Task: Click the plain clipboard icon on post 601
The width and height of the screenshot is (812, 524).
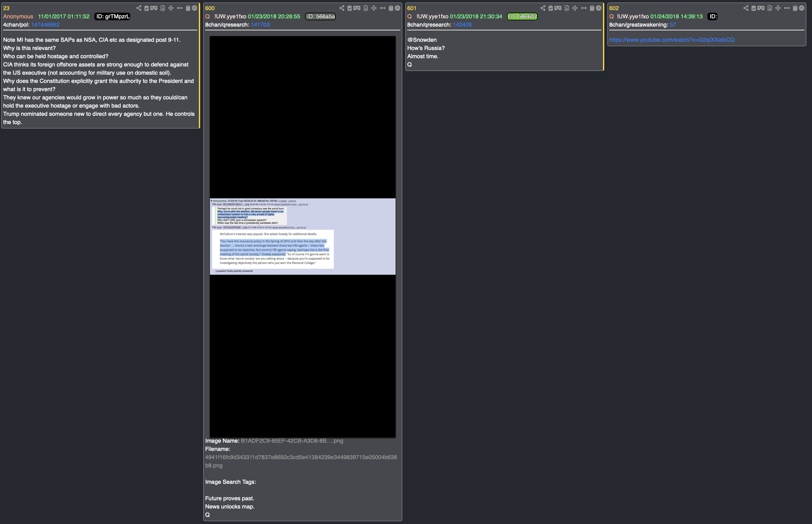Action: [x=592, y=8]
